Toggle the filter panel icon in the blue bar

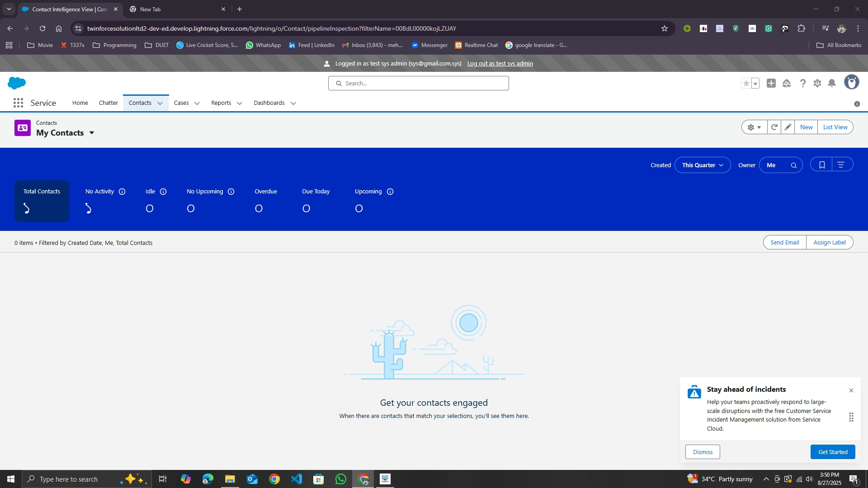click(x=841, y=165)
